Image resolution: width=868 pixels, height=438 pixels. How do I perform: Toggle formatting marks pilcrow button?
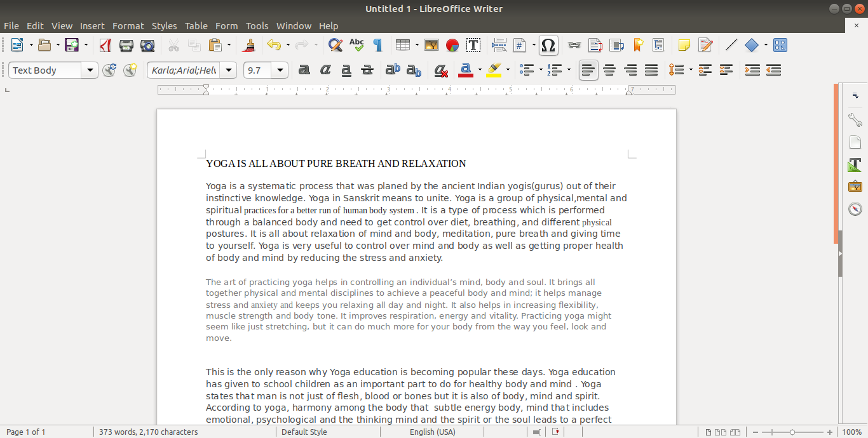point(377,45)
